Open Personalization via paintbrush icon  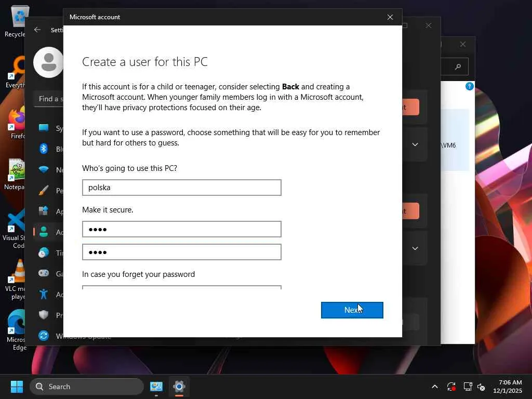[x=44, y=190]
